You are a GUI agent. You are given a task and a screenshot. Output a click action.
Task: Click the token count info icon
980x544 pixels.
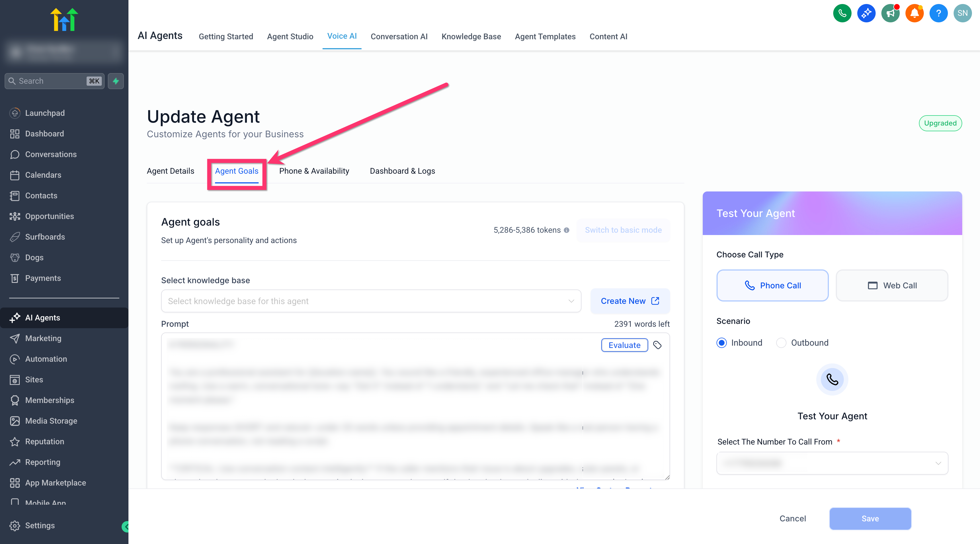[x=567, y=230]
